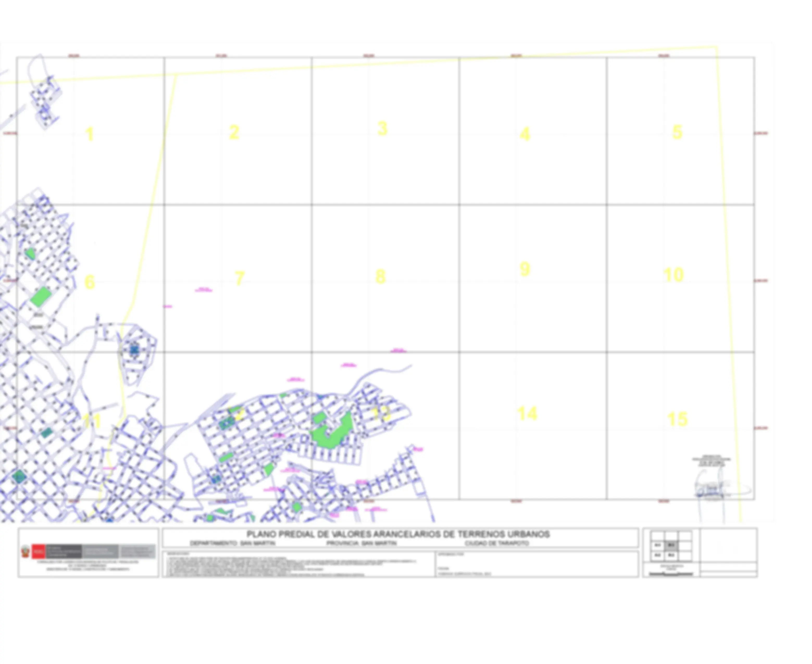Click the CIUDAD DE TARAPOTO label
812x664 pixels.
(x=497, y=543)
